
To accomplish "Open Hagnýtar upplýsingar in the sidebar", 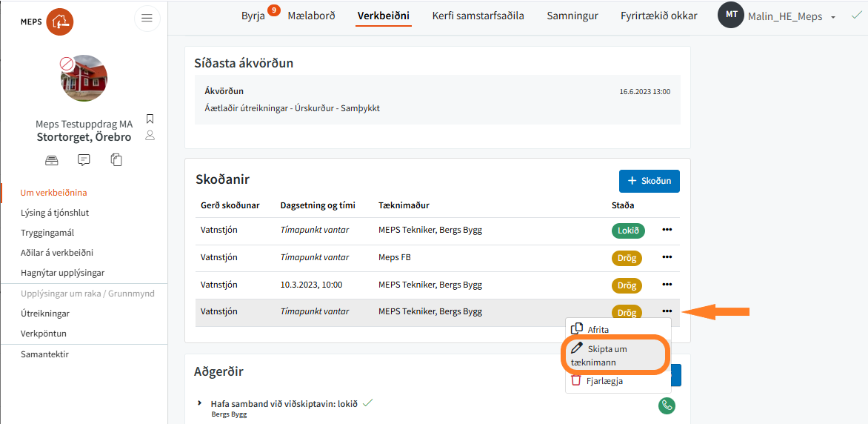I will click(x=62, y=273).
